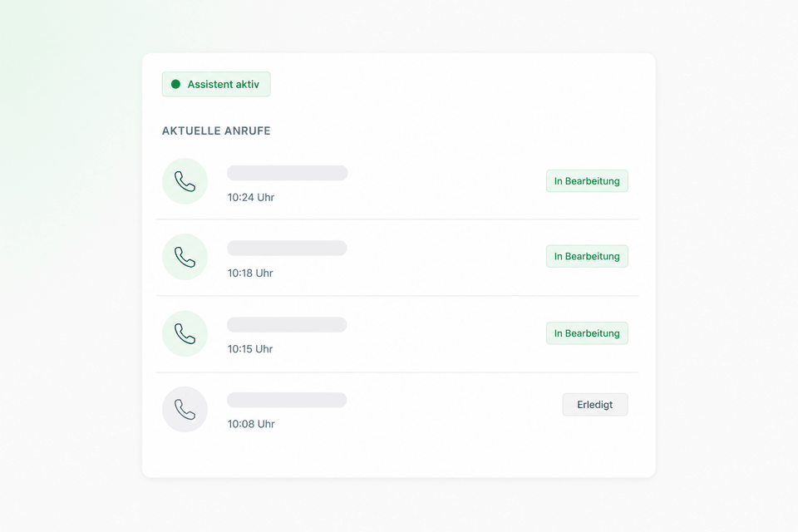Click the 10:18 Uhr timestamp
The height and width of the screenshot is (532, 798).
point(250,273)
